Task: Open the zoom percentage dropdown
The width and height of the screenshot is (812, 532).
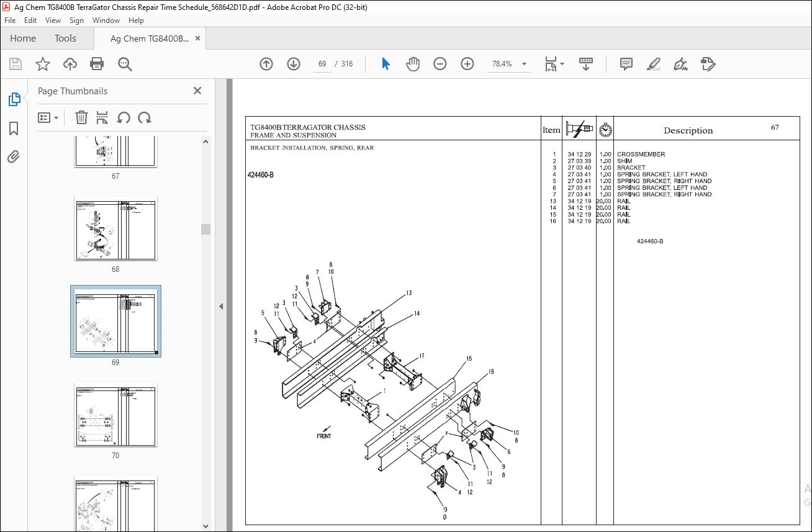Action: [x=524, y=64]
